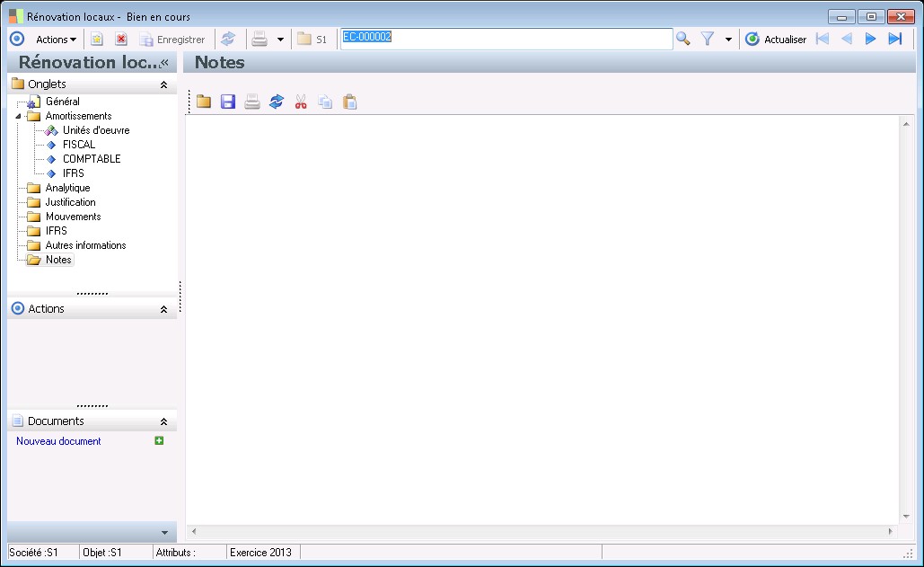This screenshot has width=924, height=567.
Task: Select Unités d'oeuvre item
Action: pos(96,130)
